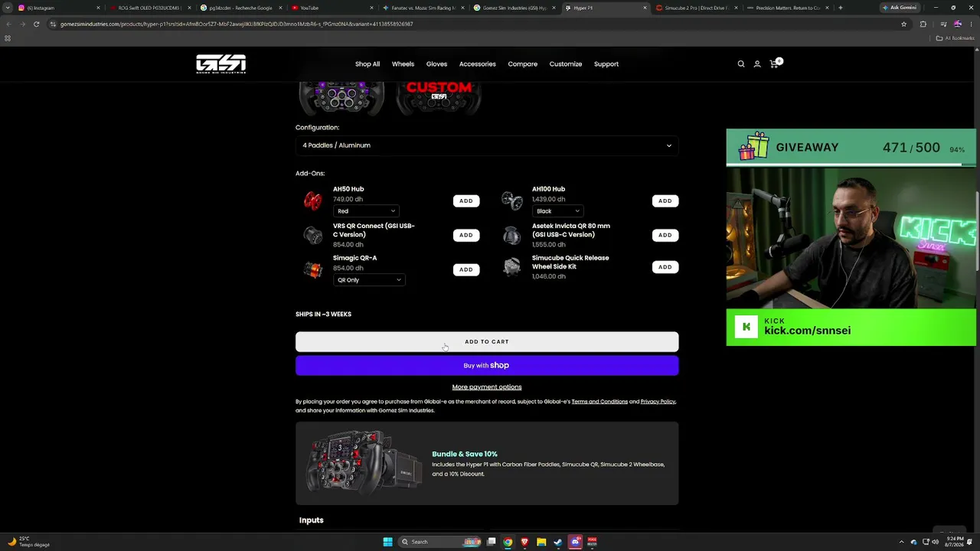Open Discord from the taskbar
This screenshot has height=551, width=980.
click(x=575, y=542)
